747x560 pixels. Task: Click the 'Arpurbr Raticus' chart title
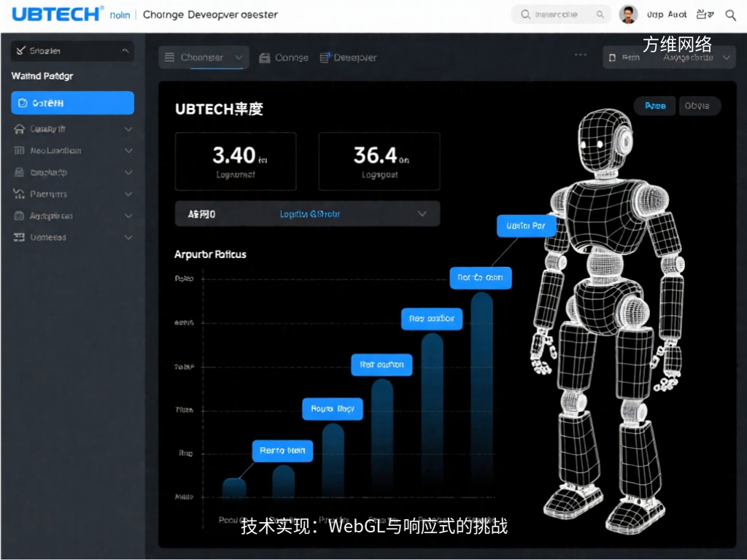[210, 254]
